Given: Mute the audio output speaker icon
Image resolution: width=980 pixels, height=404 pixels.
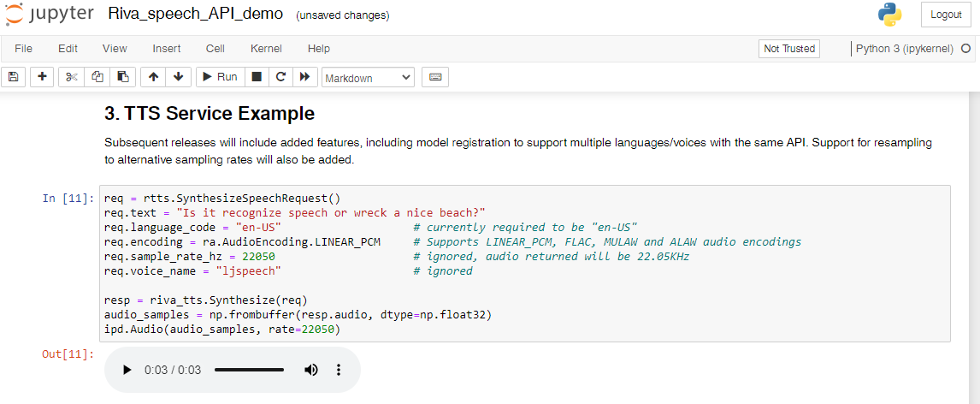Looking at the screenshot, I should point(310,371).
